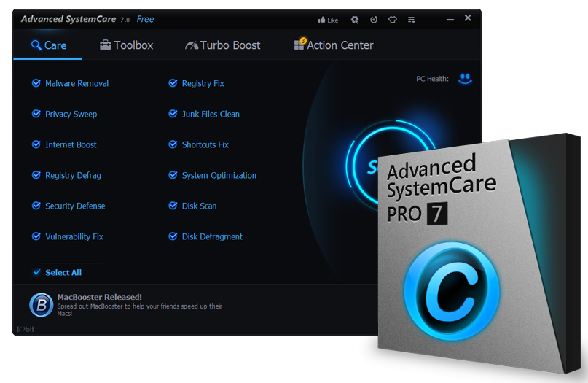This screenshot has height=383, width=588.
Task: Toggle the Shortcuts Fix checkbox
Action: coord(173,144)
